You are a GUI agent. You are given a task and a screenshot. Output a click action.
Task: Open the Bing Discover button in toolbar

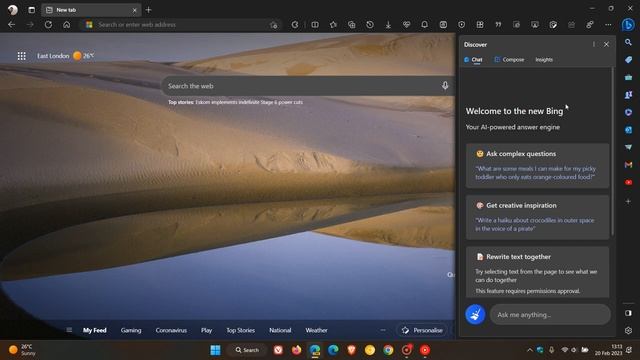[628, 25]
